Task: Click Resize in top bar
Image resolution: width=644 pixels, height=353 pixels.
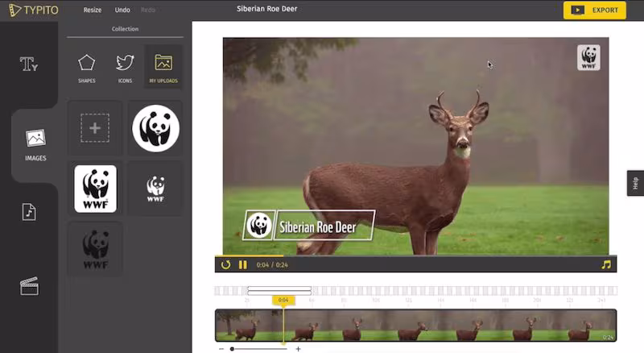Action: pos(93,10)
